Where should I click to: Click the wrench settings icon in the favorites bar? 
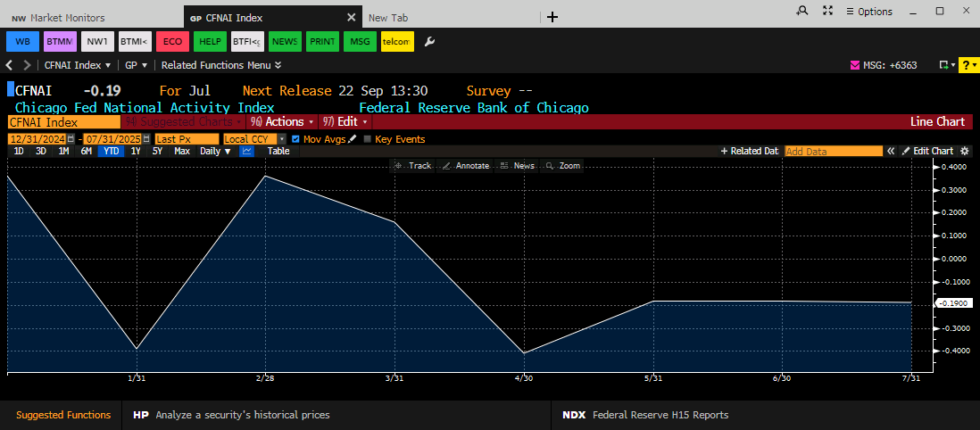429,42
